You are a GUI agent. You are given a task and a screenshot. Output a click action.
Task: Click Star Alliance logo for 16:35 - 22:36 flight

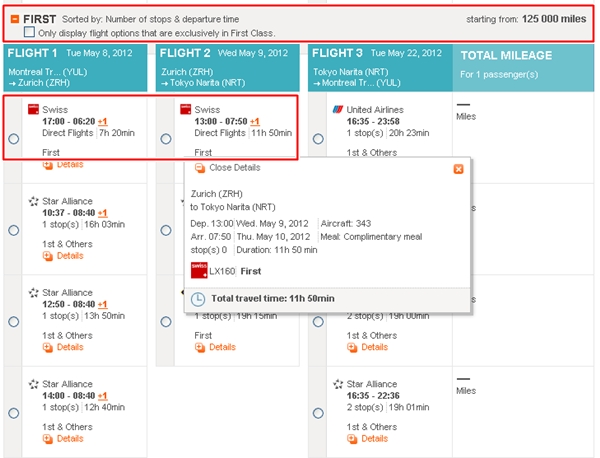pyautogui.click(x=338, y=384)
